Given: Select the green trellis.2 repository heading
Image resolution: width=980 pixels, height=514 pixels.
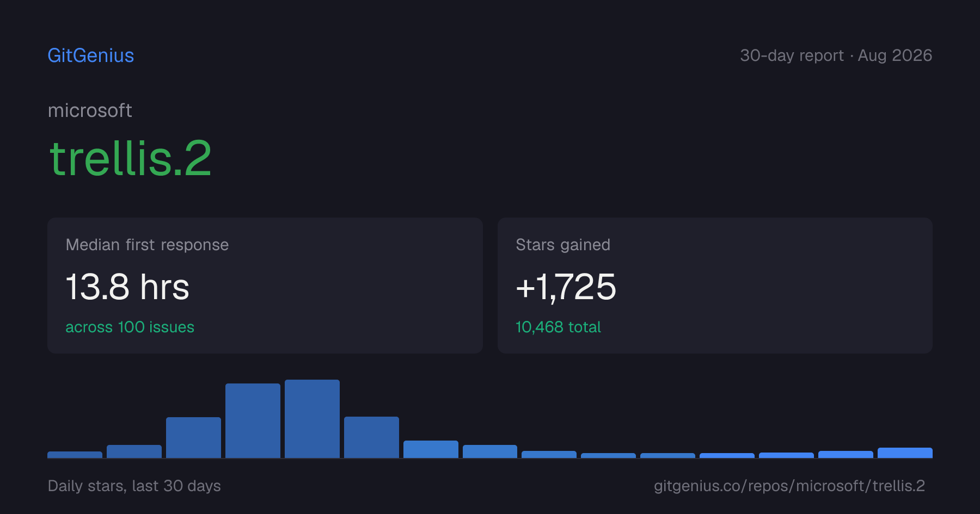Looking at the screenshot, I should (130, 158).
